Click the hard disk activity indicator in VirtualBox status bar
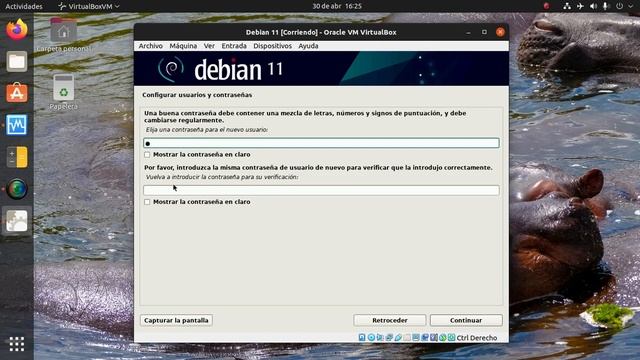The width and height of the screenshot is (640, 360). pos(362,338)
